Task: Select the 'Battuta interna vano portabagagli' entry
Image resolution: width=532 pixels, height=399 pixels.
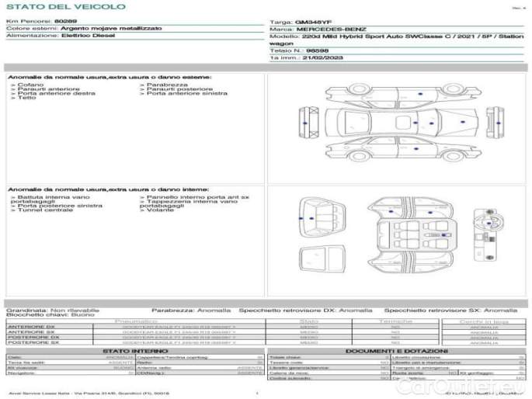Action: pos(50,199)
